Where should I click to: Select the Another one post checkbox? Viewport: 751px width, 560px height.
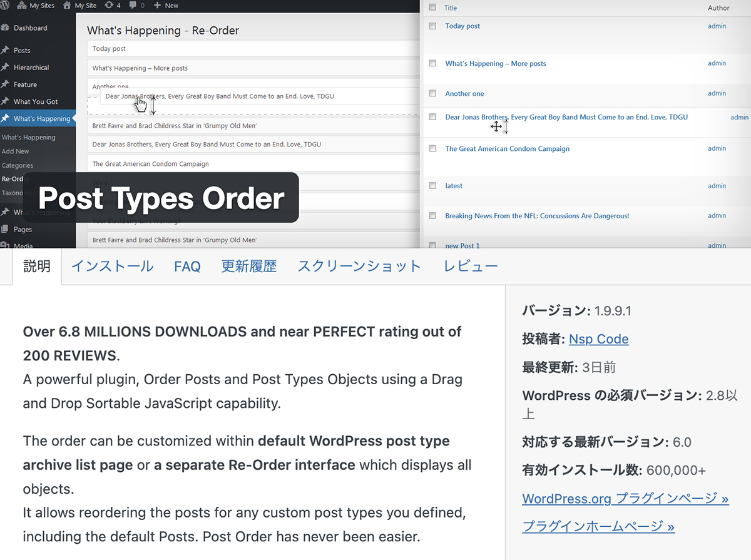pos(432,93)
